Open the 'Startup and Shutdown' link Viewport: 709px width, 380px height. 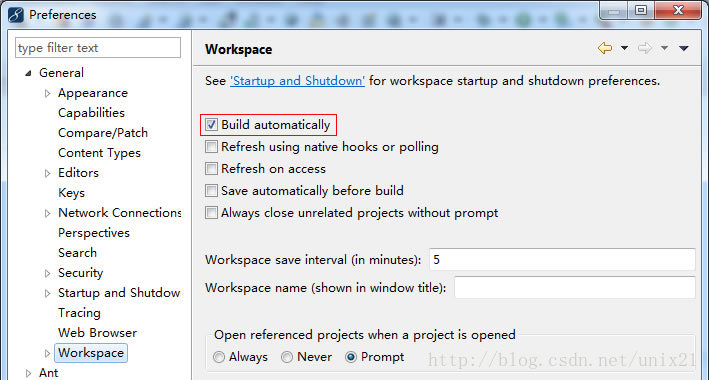pyautogui.click(x=297, y=81)
